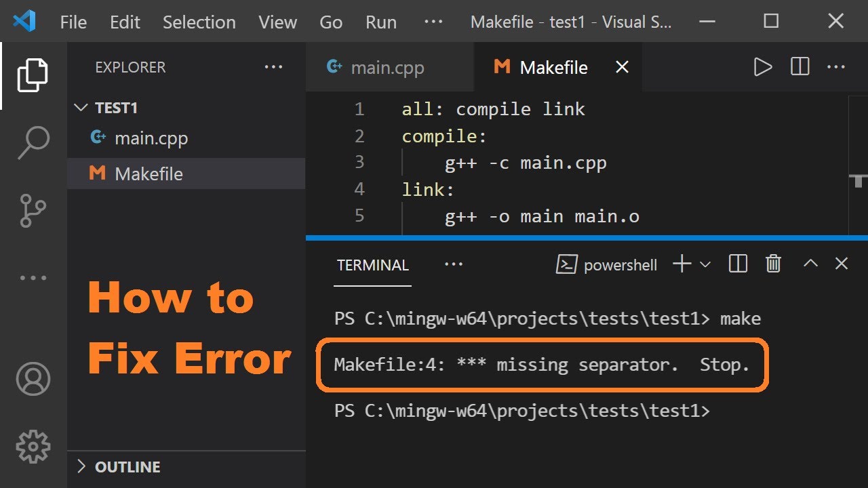Click the terminal prompt input line

[522, 411]
